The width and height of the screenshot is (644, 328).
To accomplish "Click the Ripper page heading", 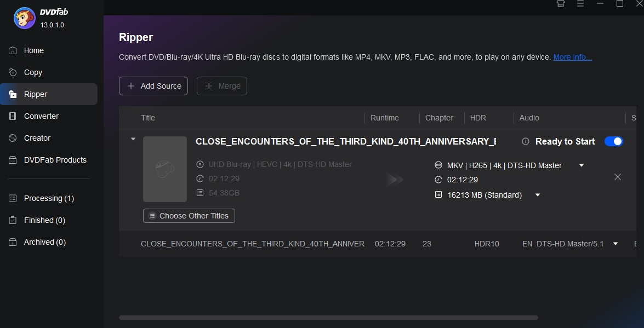I will 136,37.
